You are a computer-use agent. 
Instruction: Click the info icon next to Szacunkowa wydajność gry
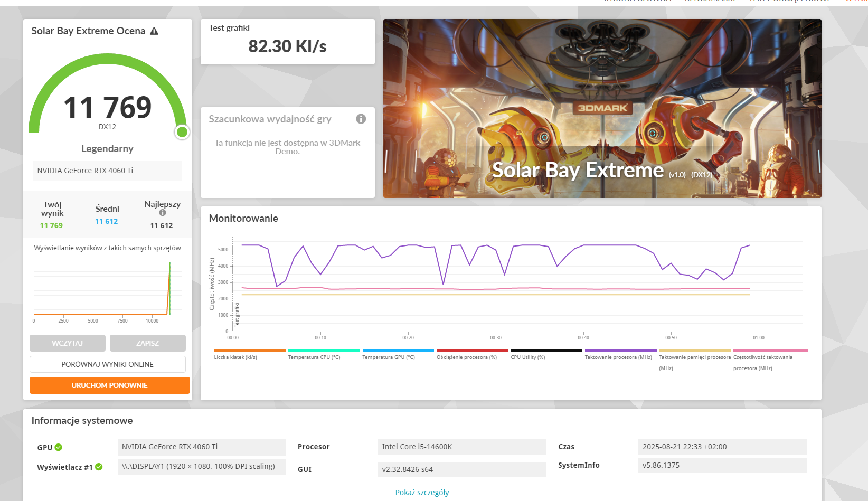click(x=361, y=119)
